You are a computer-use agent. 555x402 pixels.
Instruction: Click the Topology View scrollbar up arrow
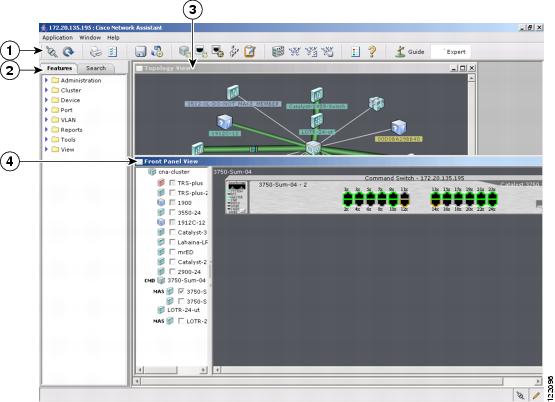471,78
